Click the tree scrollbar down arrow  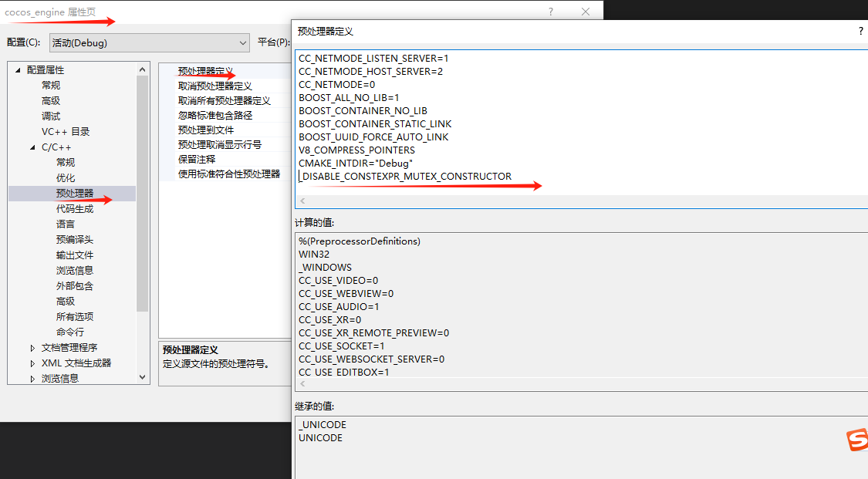(x=142, y=377)
